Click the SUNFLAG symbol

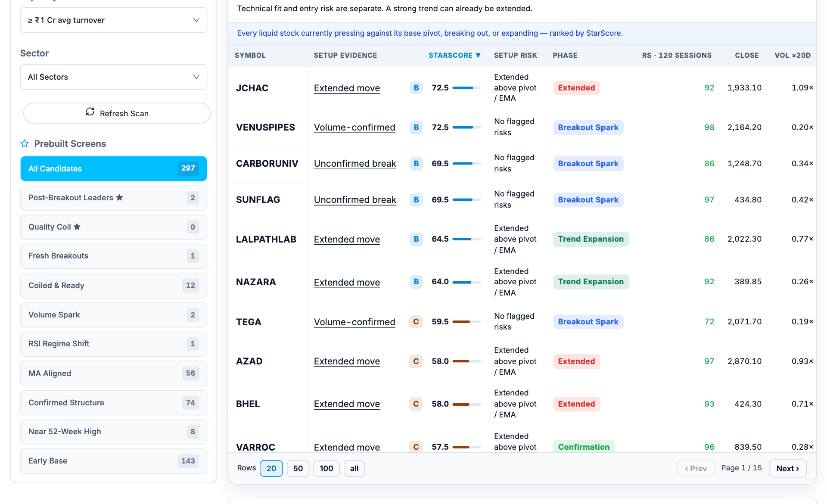(258, 200)
